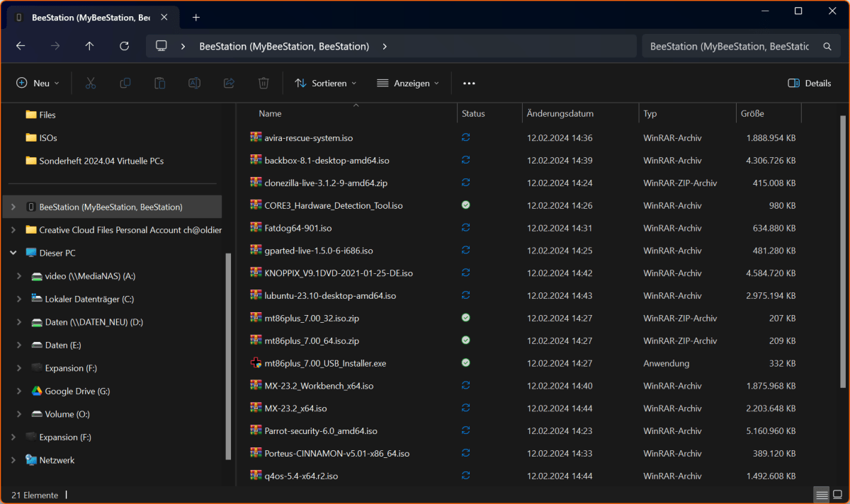Click the Netzwerk icon in sidebar

31,460
